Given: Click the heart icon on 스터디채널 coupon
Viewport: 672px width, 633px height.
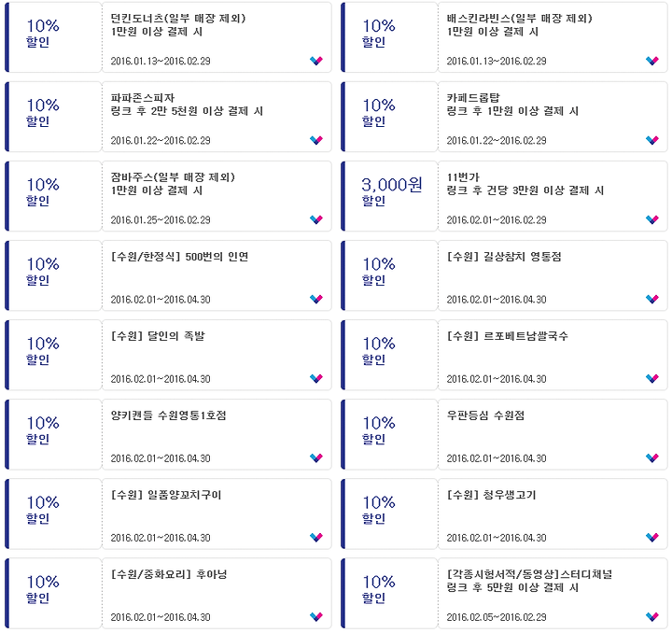Looking at the screenshot, I should pyautogui.click(x=652, y=617).
